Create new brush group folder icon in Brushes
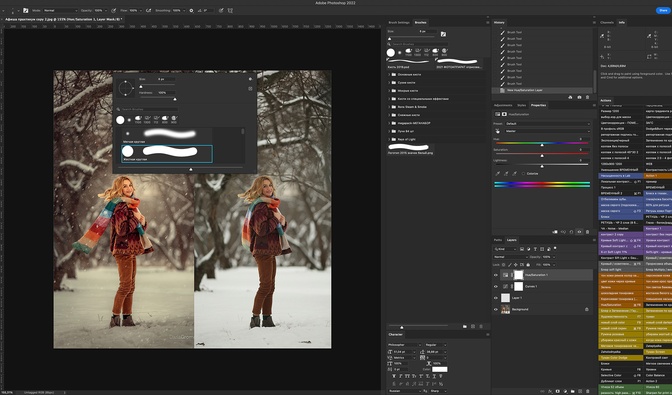This screenshot has width=672, height=395. pyautogui.click(x=465, y=326)
